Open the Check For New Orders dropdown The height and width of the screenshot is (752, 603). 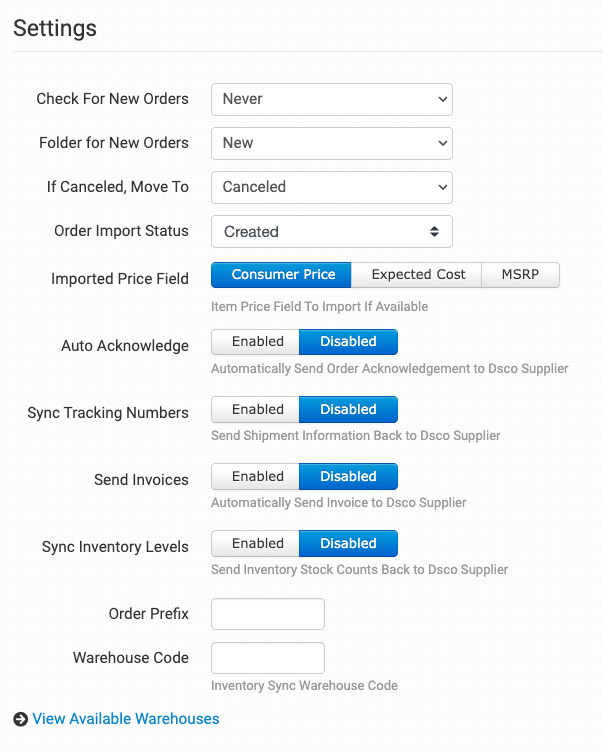click(x=331, y=99)
